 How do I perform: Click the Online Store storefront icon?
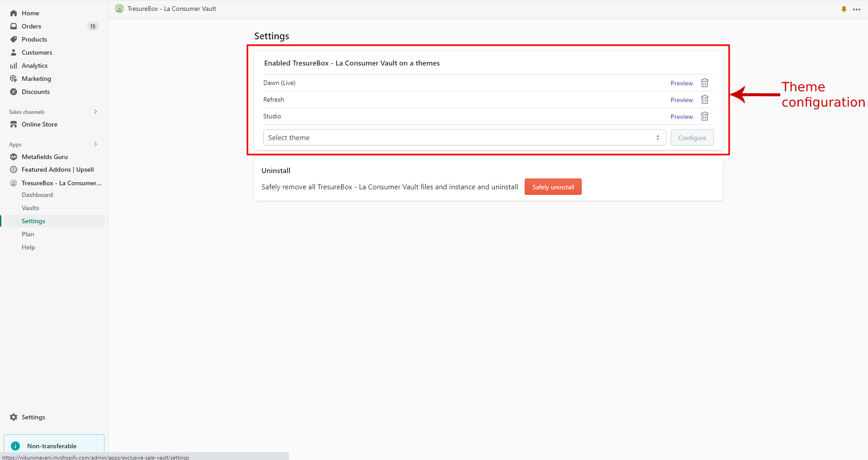pyautogui.click(x=14, y=124)
